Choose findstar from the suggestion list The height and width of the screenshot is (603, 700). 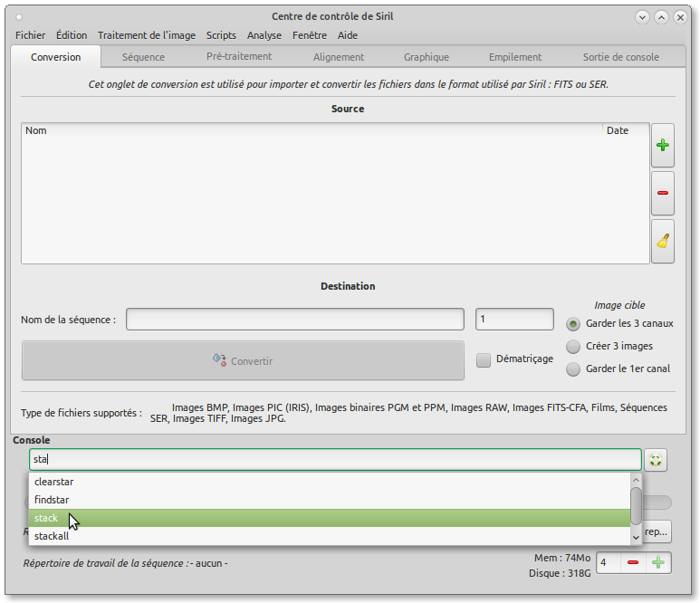pyautogui.click(x=52, y=500)
